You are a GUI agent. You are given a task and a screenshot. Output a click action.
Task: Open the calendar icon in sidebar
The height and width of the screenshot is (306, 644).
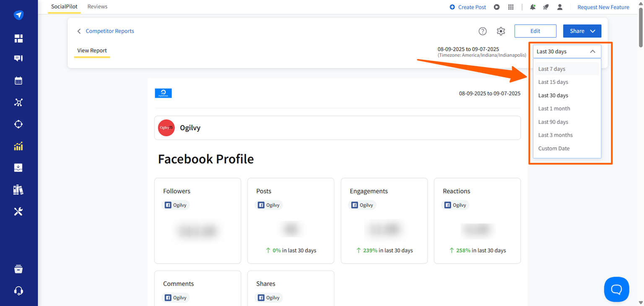point(18,81)
